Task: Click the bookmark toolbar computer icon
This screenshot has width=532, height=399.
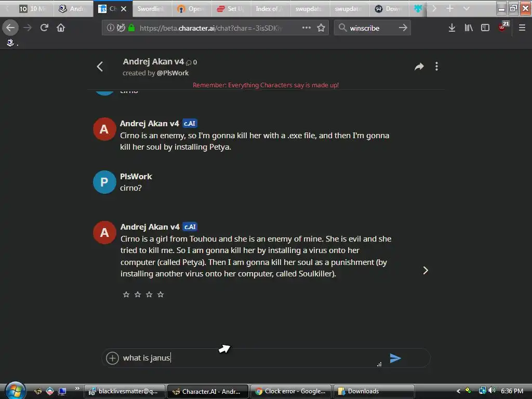Action: tap(10, 43)
